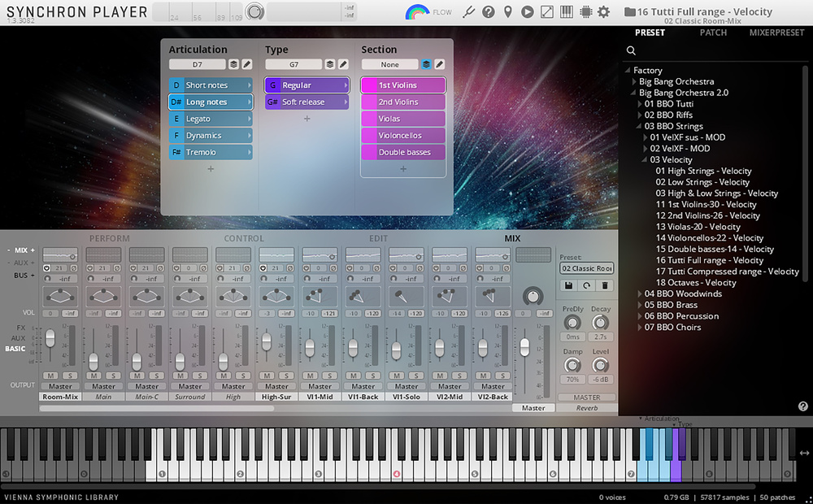Expand the 07 BBO Choirs folder
813x504 pixels.
pos(639,327)
